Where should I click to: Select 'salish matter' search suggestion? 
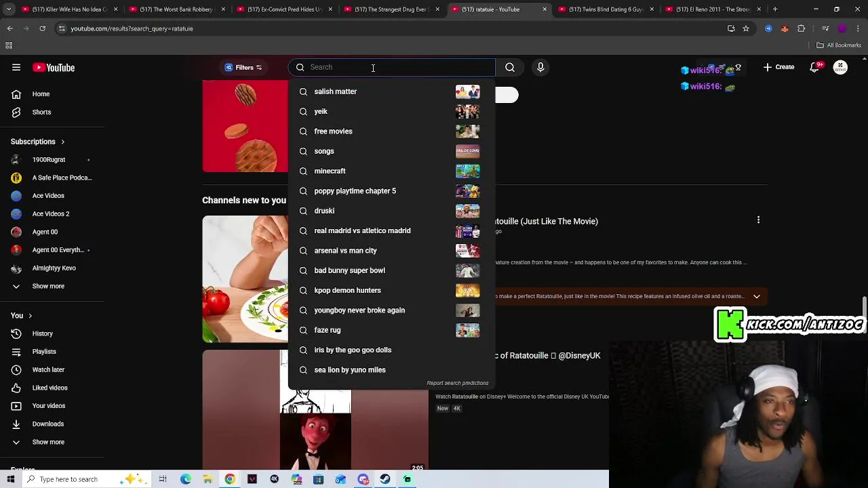(x=391, y=91)
